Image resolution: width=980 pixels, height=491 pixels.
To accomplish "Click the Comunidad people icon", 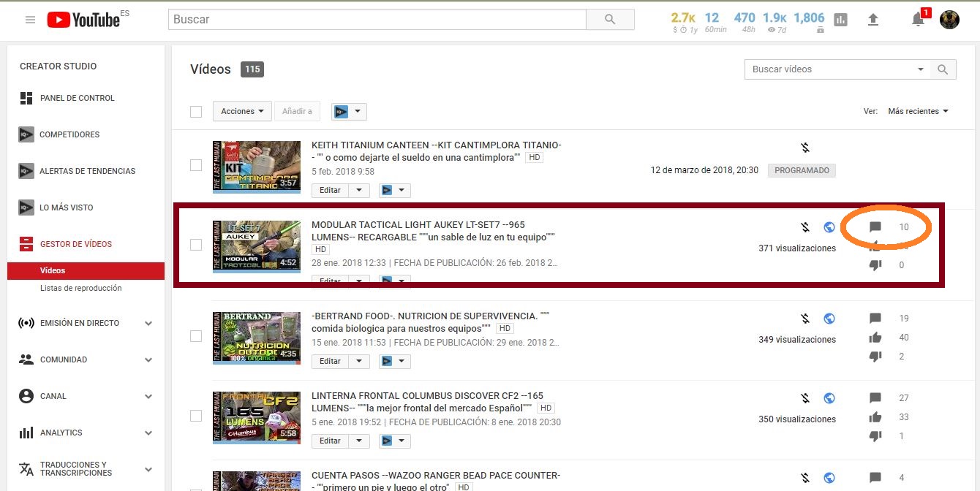I will [26, 359].
